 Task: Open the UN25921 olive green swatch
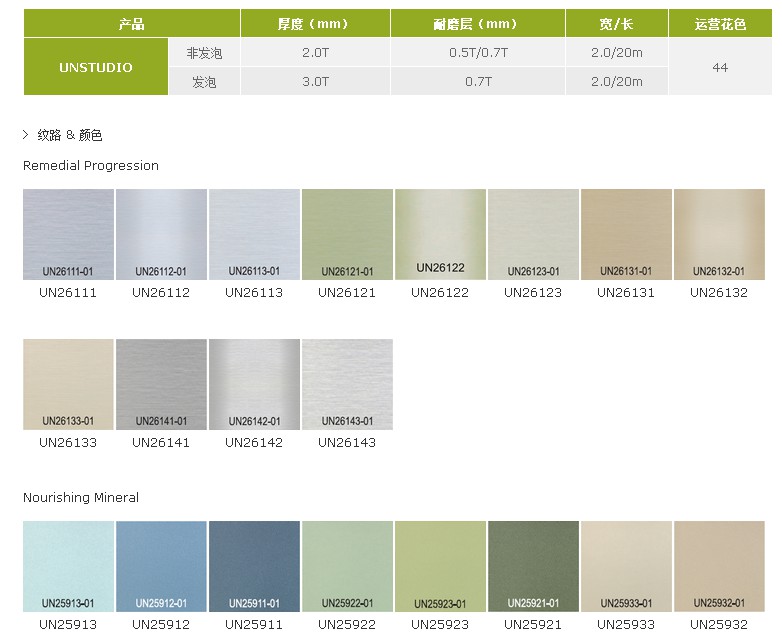(x=533, y=567)
